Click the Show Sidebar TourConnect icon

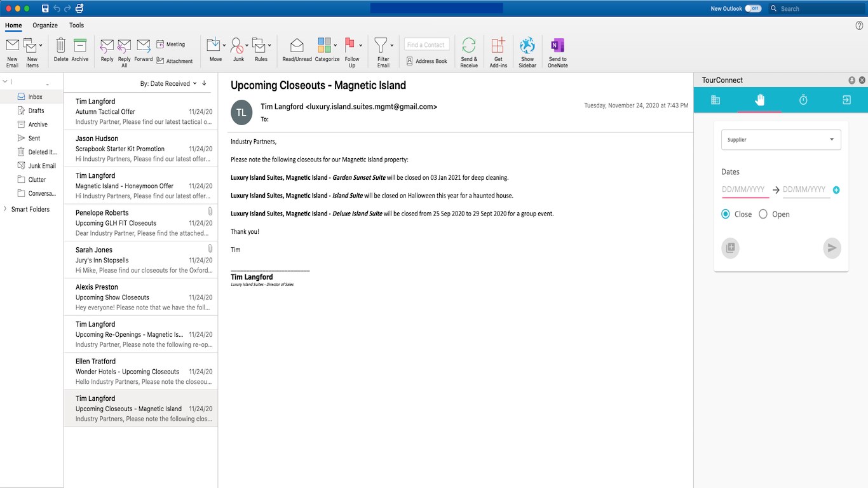(x=527, y=52)
